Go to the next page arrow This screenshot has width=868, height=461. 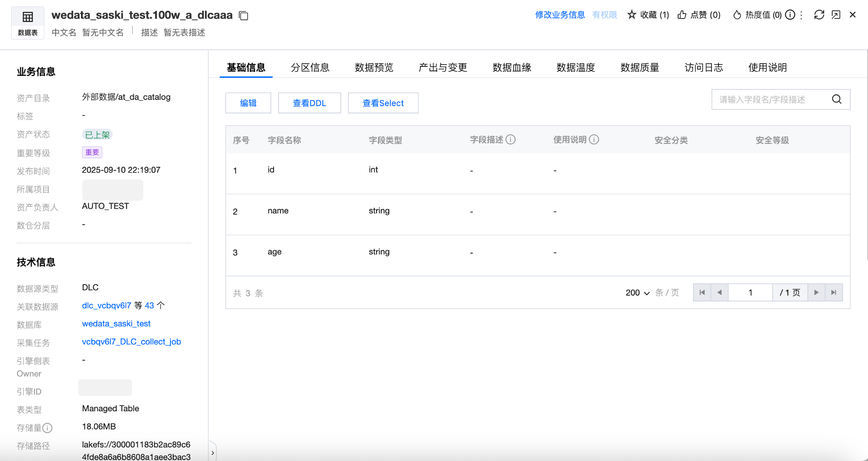(x=816, y=292)
